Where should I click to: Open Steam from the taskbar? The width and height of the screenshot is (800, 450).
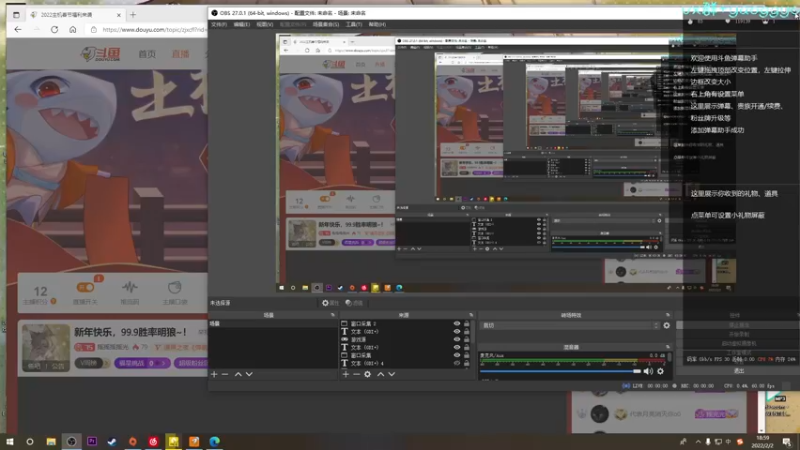tap(112, 441)
